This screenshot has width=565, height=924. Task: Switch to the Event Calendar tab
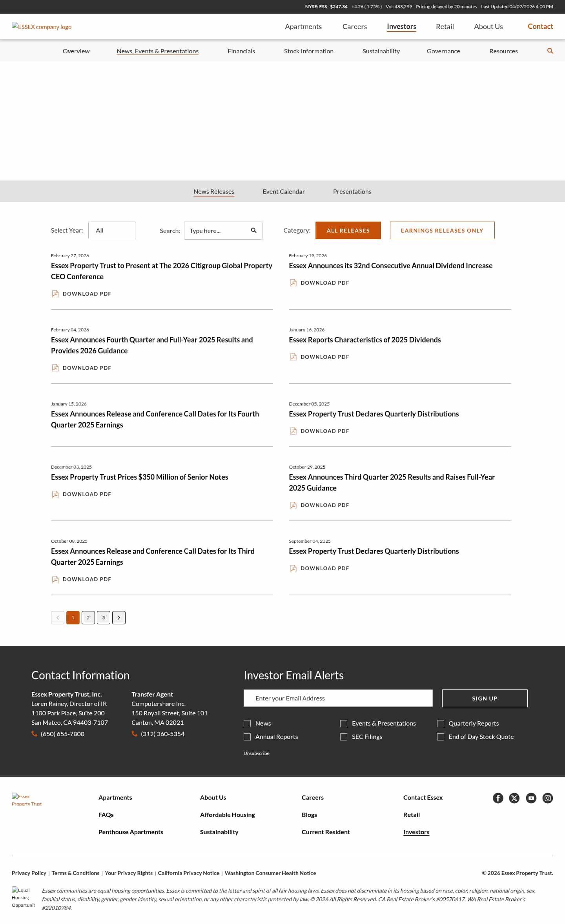(x=284, y=191)
